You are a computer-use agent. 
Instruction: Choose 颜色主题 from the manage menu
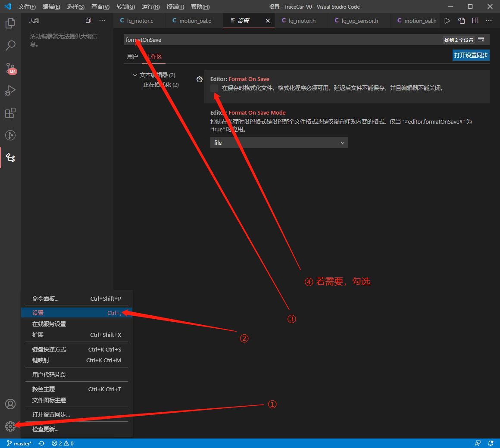77,389
